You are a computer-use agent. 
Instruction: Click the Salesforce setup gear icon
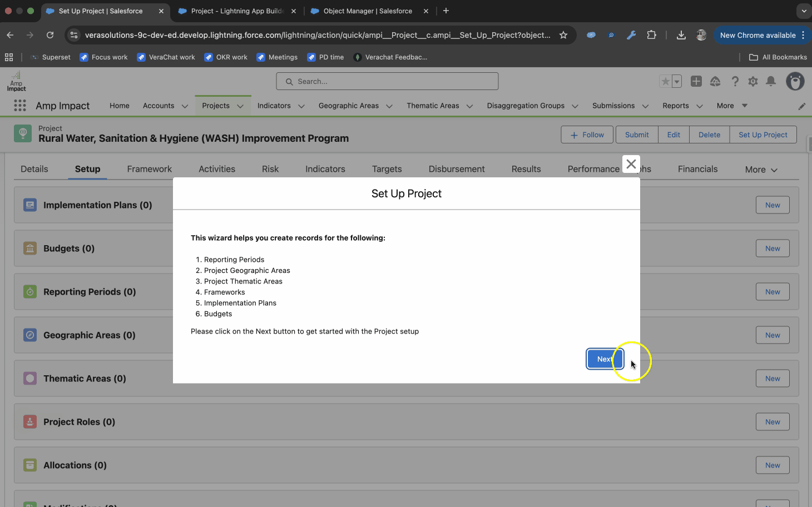click(753, 82)
